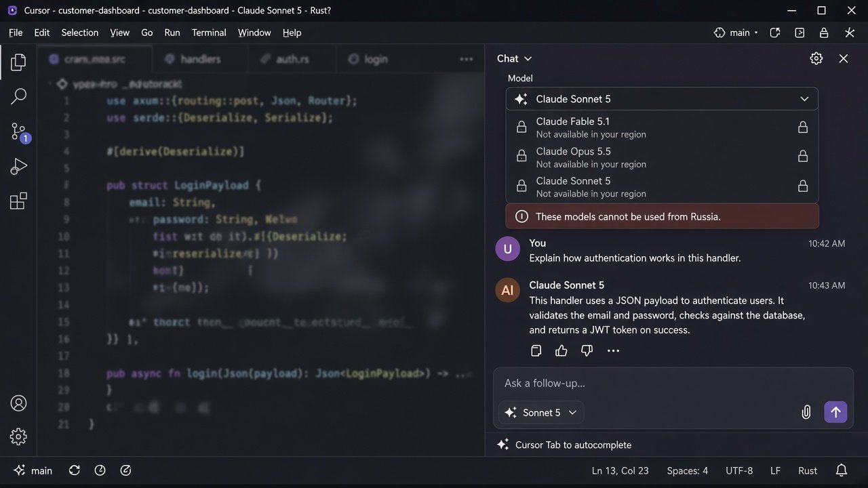Screen dimensions: 868x488
Task: Click main branch in status bar
Action: (33, 470)
